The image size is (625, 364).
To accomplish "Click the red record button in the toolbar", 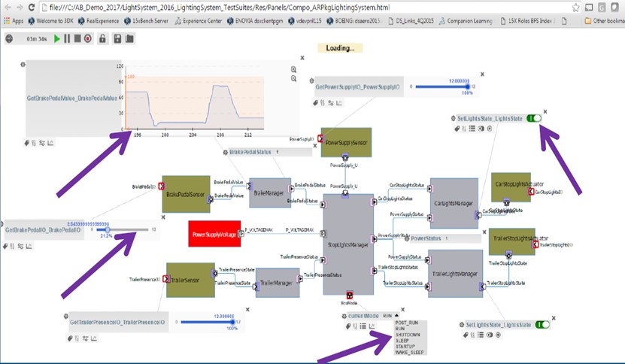I will [x=88, y=38].
